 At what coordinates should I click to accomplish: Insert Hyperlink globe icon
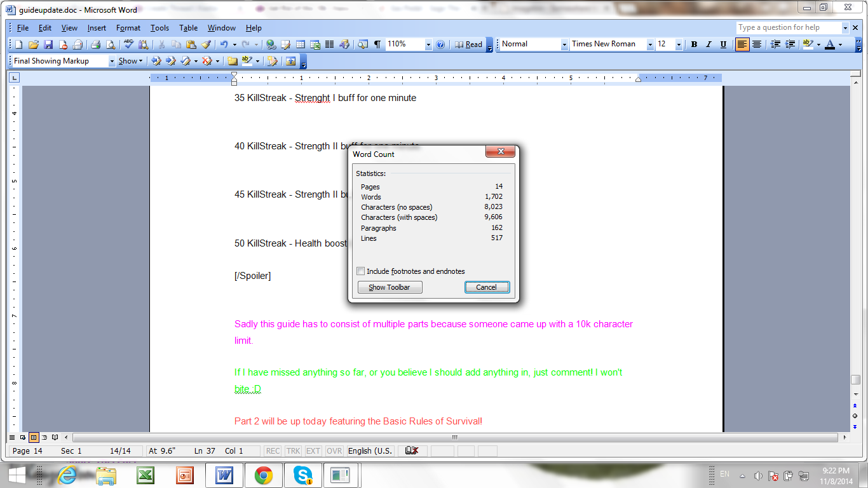coord(271,44)
